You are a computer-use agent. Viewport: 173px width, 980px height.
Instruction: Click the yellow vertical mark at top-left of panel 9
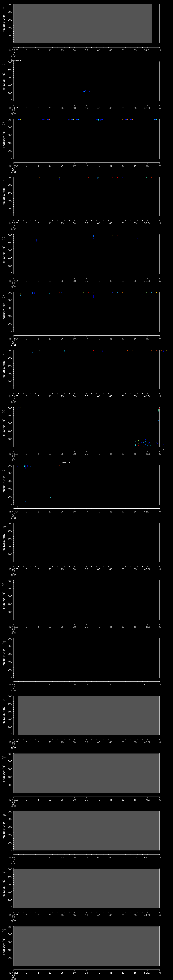pos(20,468)
